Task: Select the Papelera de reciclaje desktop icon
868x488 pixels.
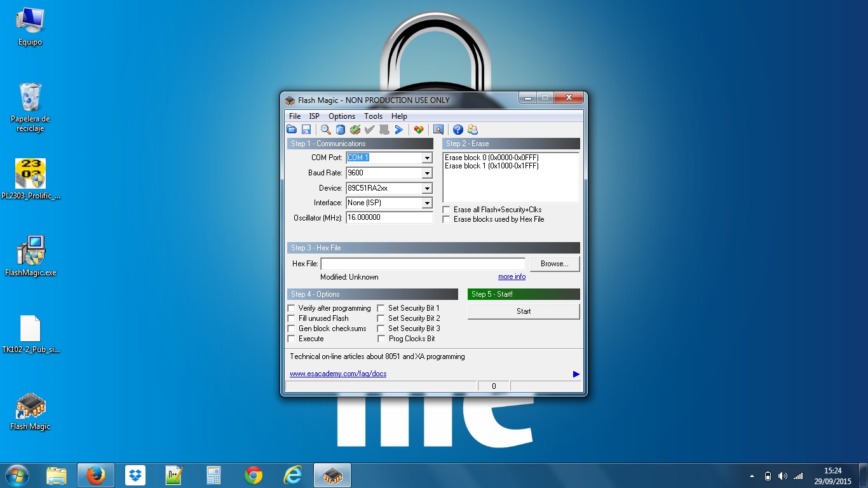Action: coord(30,107)
